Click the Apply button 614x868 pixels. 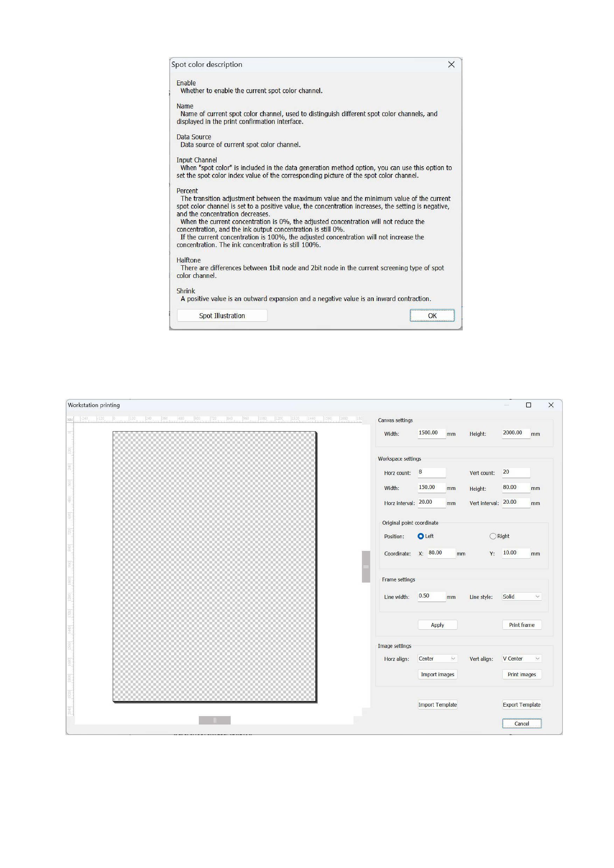click(437, 625)
